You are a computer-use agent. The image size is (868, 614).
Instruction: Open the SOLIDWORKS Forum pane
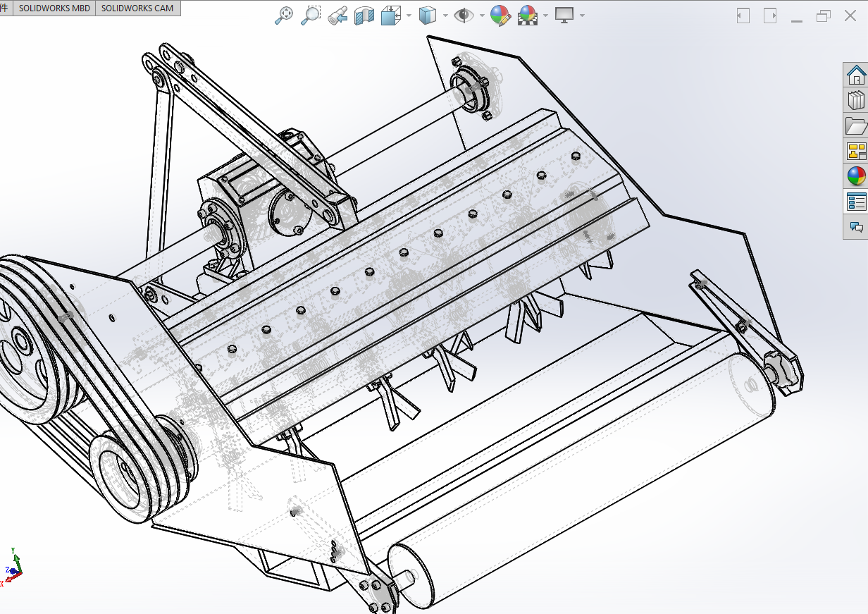pos(856,227)
